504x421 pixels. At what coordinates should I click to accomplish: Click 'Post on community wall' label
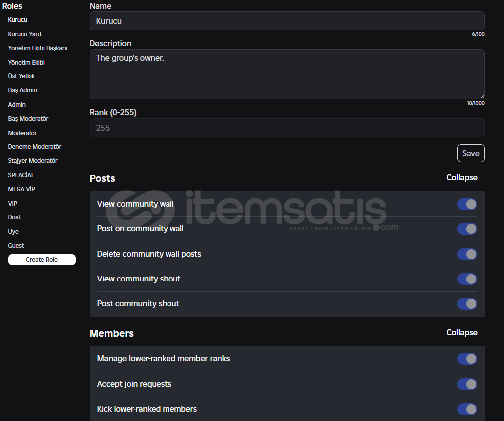[x=141, y=229]
